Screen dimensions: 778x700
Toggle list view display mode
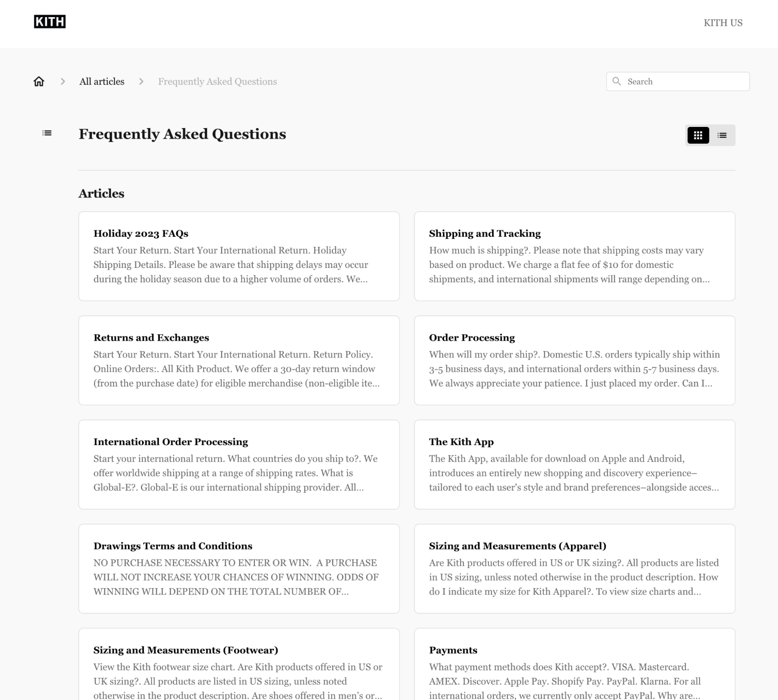(x=722, y=135)
